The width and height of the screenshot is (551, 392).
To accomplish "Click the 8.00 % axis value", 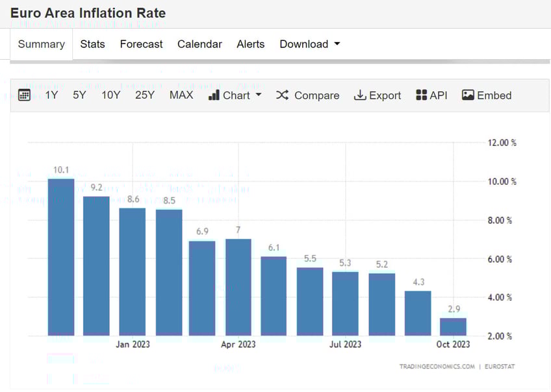I will (500, 221).
